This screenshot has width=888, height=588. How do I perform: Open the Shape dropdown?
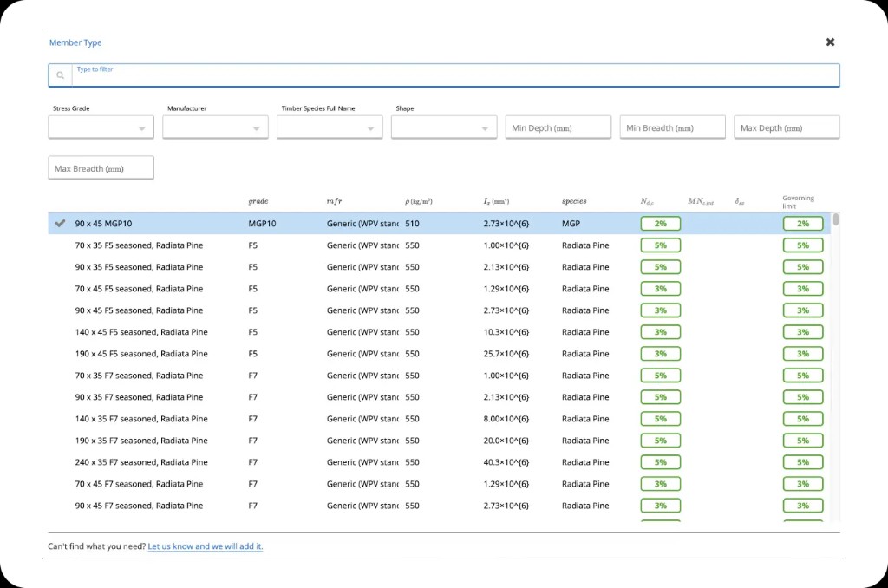click(444, 127)
